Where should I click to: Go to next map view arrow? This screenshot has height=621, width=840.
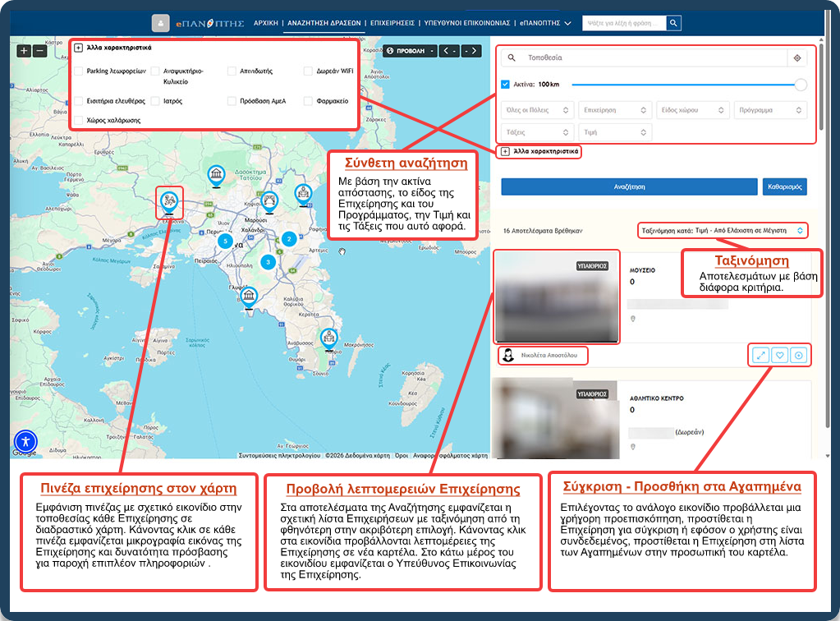point(470,51)
